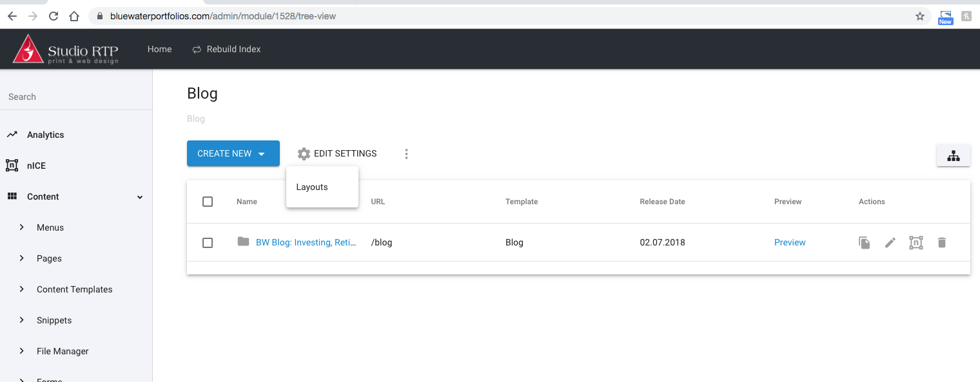This screenshot has height=382, width=980.
Task: Delete the blog entry with trash icon
Action: pyautogui.click(x=942, y=243)
